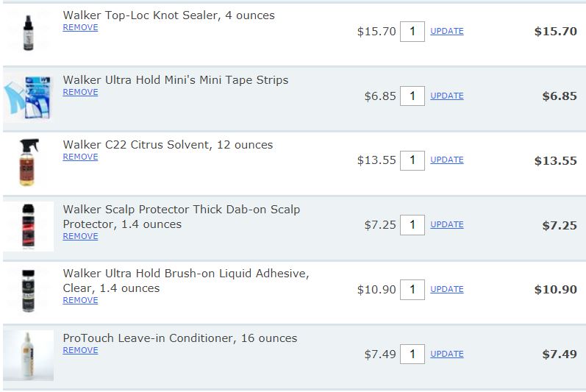
Task: Remove the Brush-on Liquid Adhesive item
Action: 80,300
